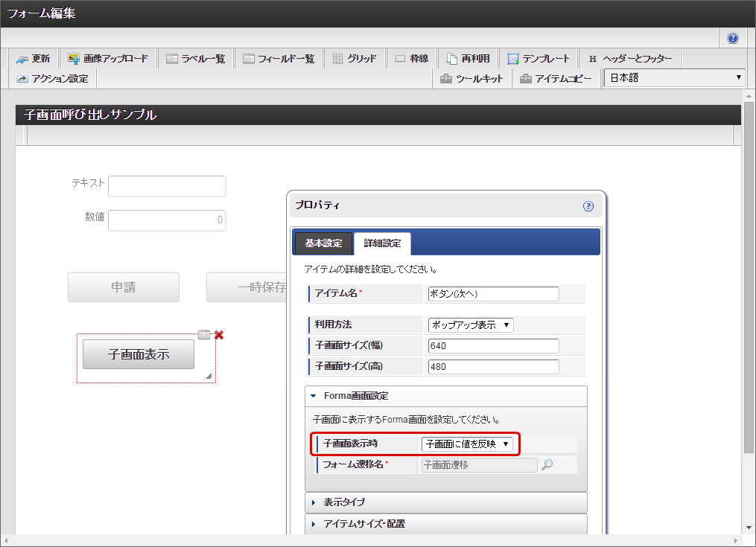
Task: Click the 子画面表示 button on form
Action: [x=139, y=354]
